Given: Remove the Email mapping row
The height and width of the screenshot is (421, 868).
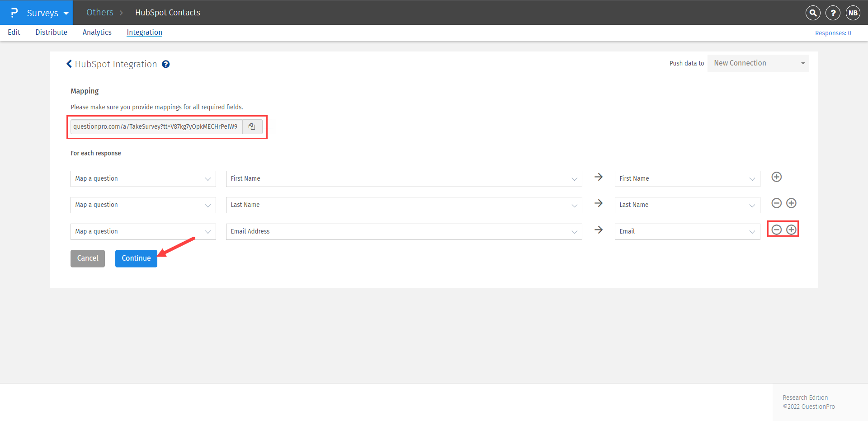Looking at the screenshot, I should pos(776,230).
